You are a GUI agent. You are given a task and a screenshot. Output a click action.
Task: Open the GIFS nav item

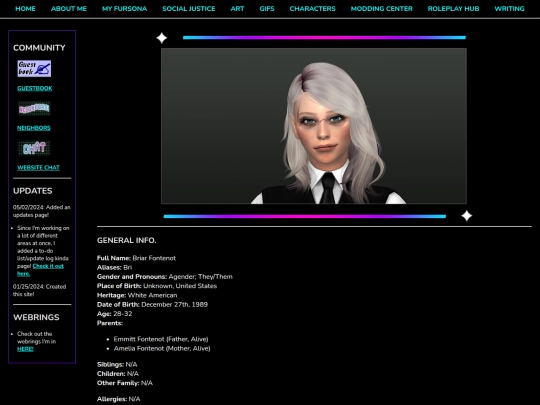click(267, 9)
